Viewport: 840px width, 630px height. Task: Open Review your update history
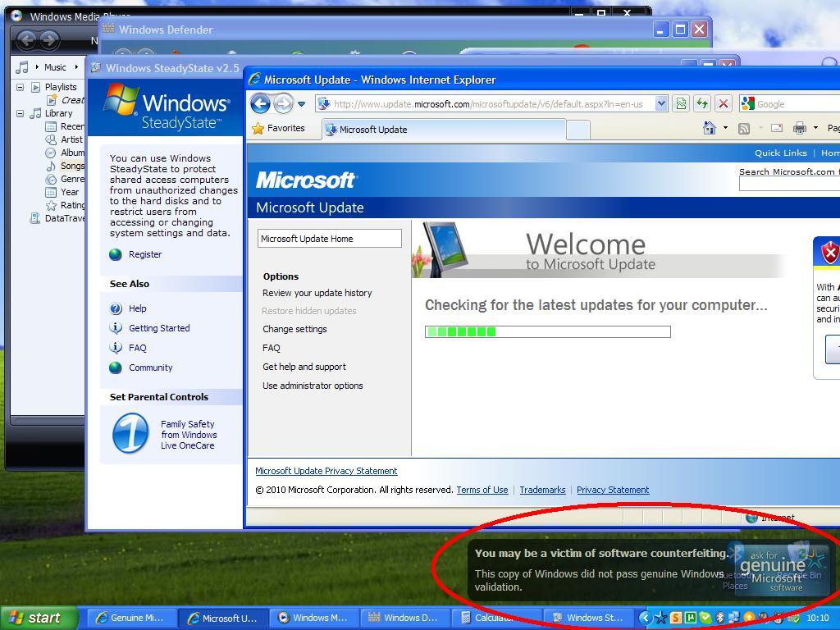point(317,293)
